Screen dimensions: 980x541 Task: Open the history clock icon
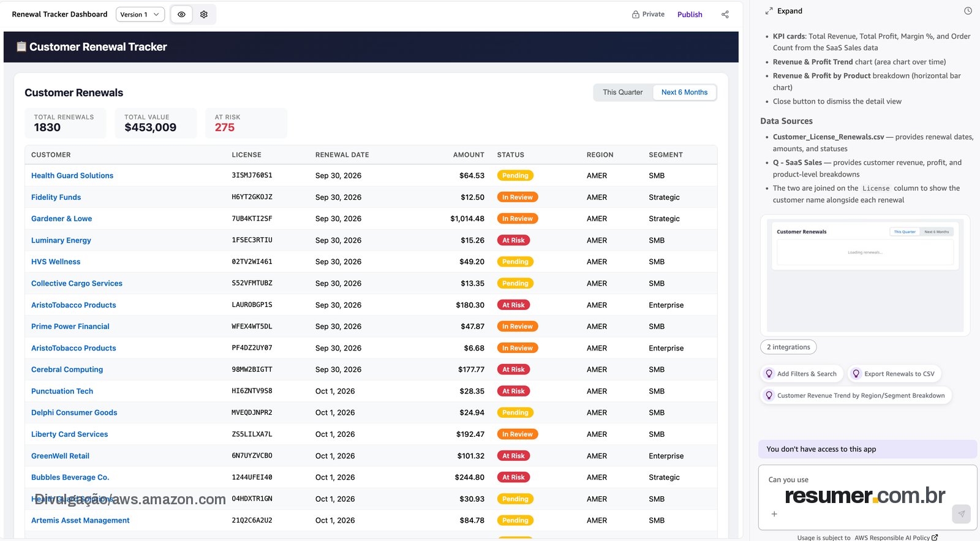coord(968,10)
